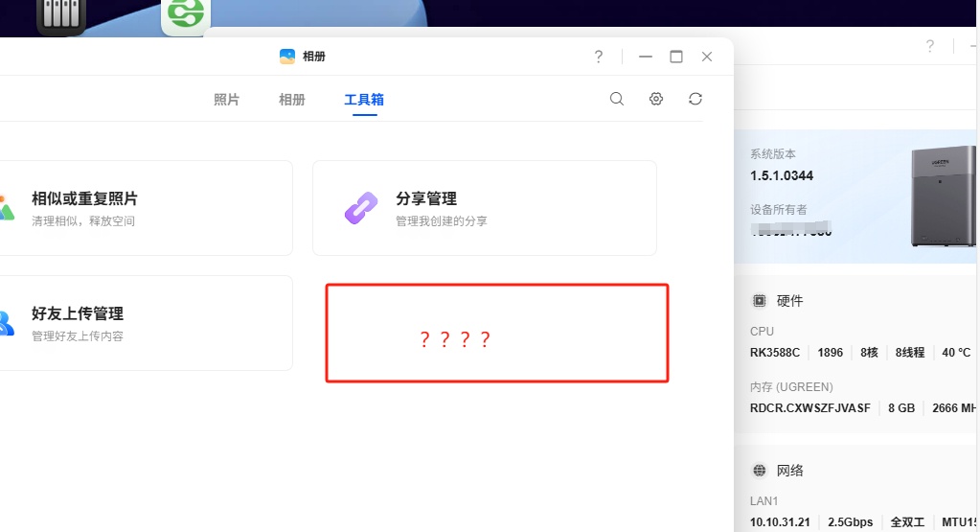Open the 分享管理 tool card

[485, 208]
